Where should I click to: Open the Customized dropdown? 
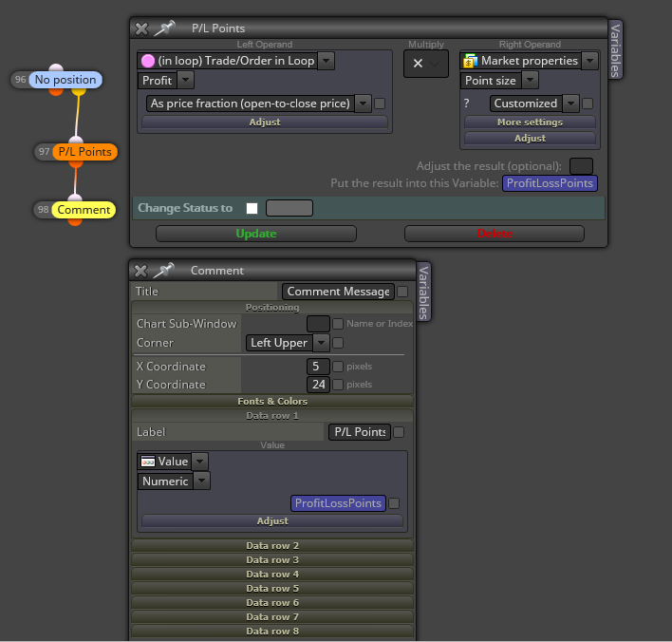pyautogui.click(x=570, y=104)
